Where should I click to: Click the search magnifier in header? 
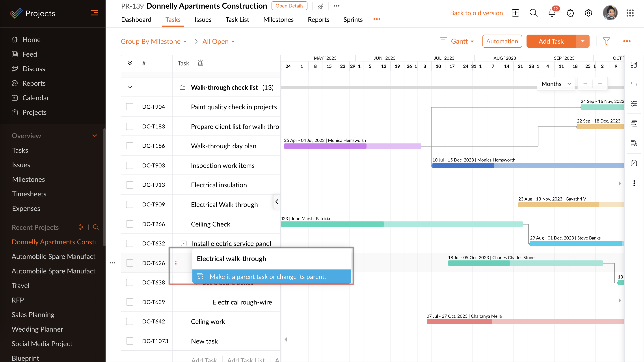533,13
